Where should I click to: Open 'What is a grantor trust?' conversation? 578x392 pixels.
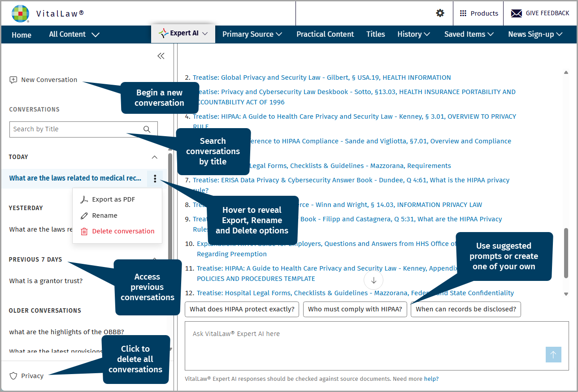(46, 281)
